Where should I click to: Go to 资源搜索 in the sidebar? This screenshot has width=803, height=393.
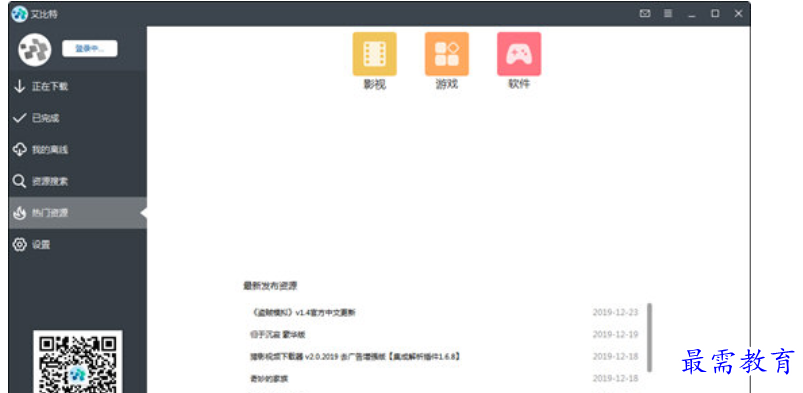pyautogui.click(x=78, y=181)
